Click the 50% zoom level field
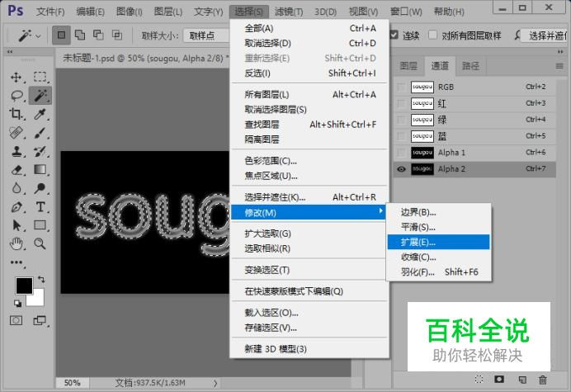The width and height of the screenshot is (571, 392). point(72,383)
